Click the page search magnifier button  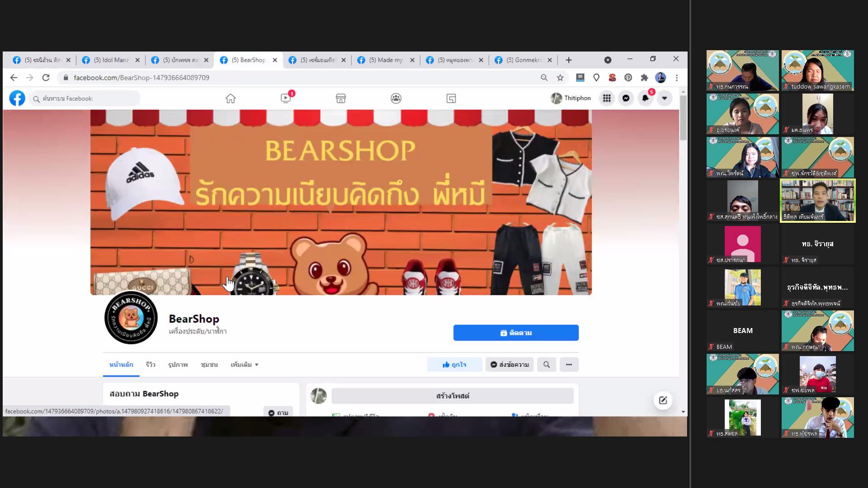click(x=547, y=365)
